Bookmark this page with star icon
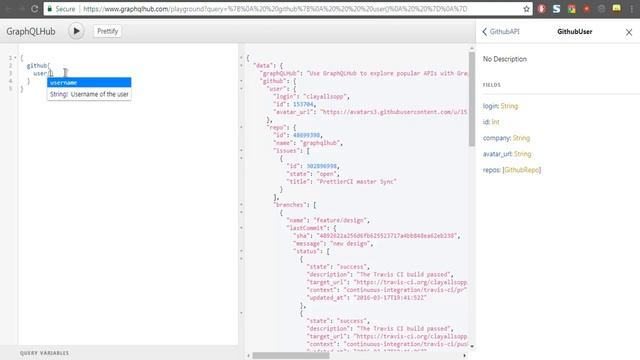 [x=526, y=9]
